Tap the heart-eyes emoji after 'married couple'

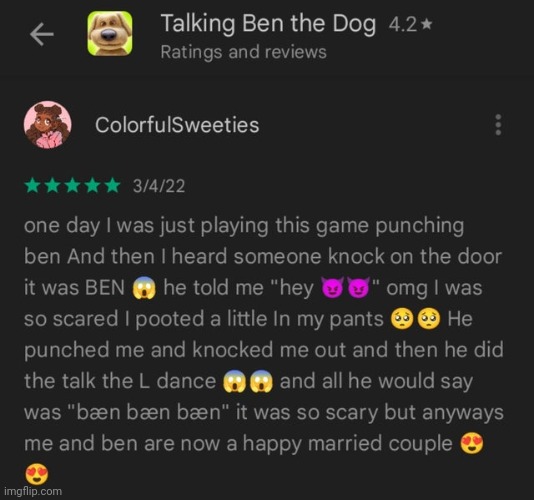tap(472, 444)
